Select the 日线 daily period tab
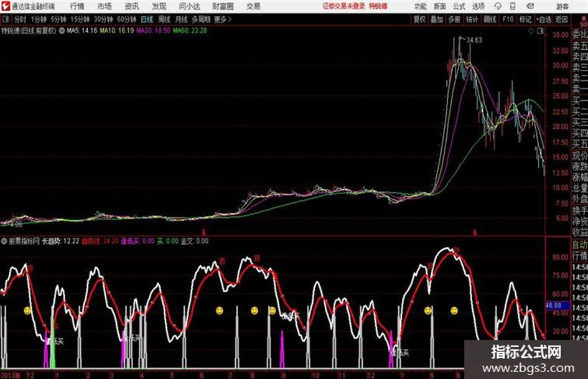588x379 pixels. [x=147, y=19]
